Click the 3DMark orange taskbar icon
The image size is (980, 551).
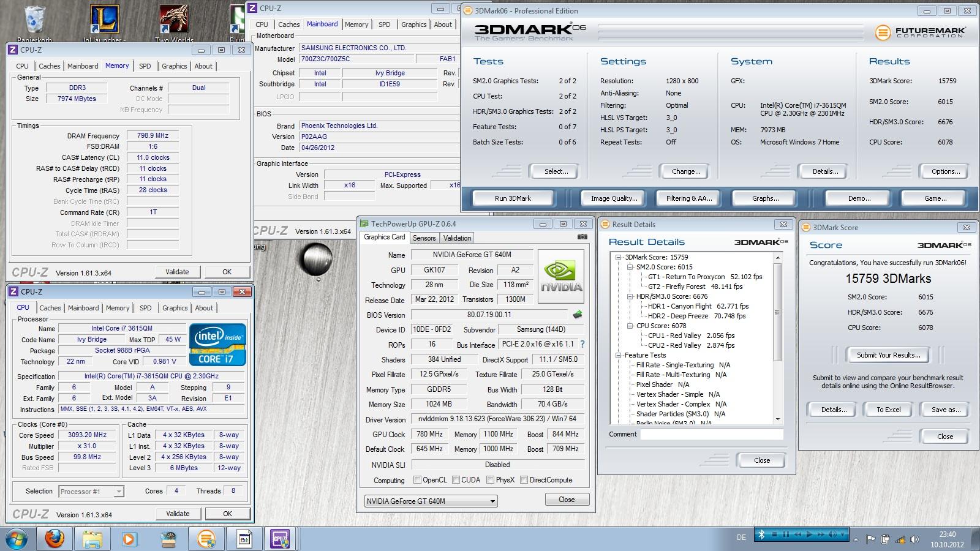coord(206,539)
